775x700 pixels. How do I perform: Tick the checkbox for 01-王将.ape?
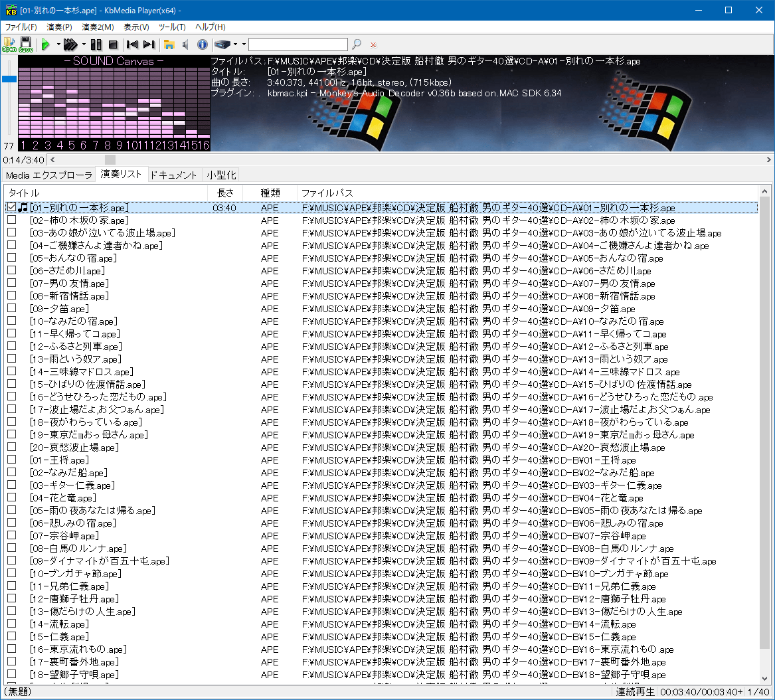12,460
